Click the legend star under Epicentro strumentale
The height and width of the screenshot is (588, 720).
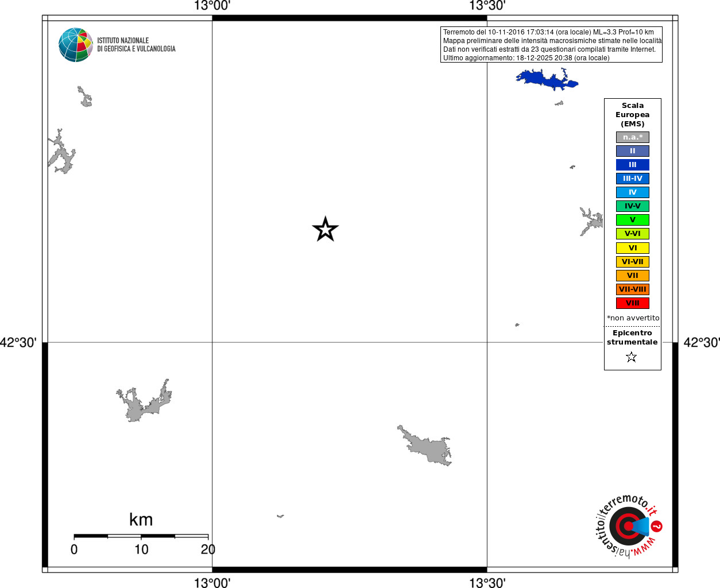point(632,357)
